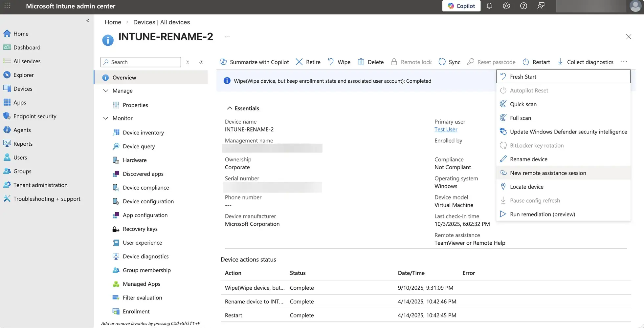
Task: Open portal settings gear
Action: tap(506, 6)
